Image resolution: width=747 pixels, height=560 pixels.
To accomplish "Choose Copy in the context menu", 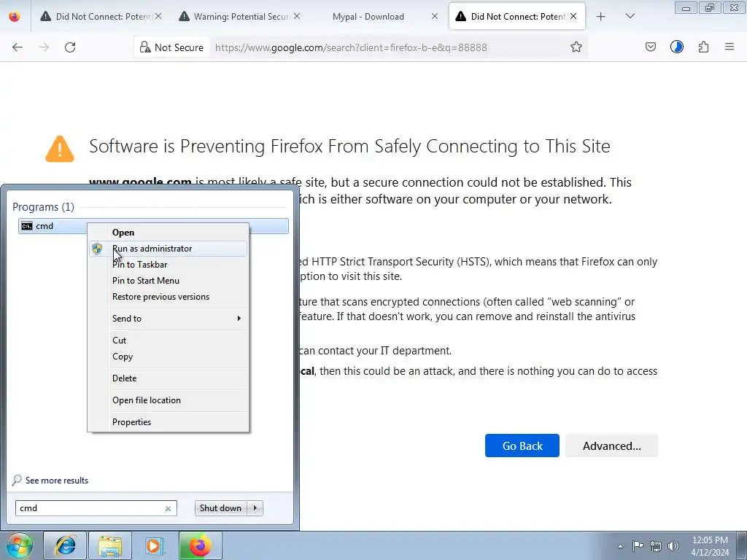I will [x=168, y=357].
